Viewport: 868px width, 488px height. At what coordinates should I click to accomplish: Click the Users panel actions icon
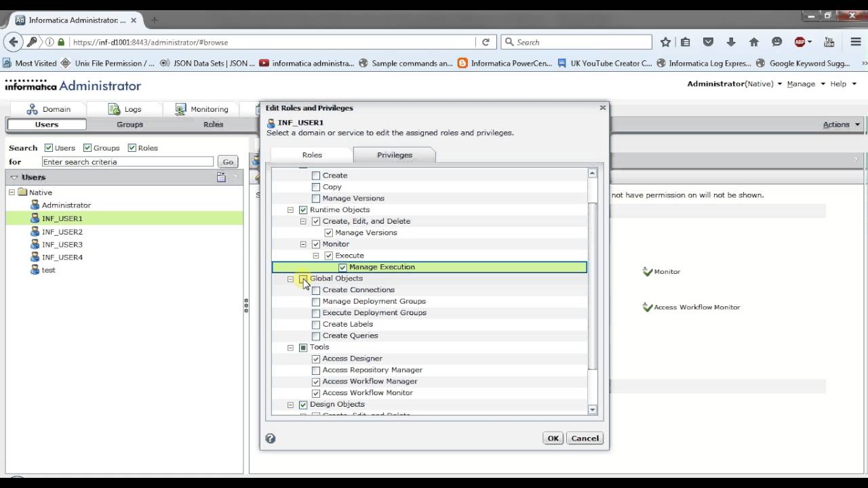pyautogui.click(x=221, y=177)
